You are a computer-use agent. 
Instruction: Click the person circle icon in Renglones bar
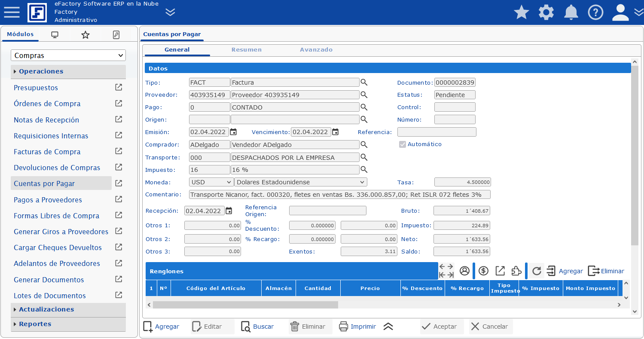point(464,271)
